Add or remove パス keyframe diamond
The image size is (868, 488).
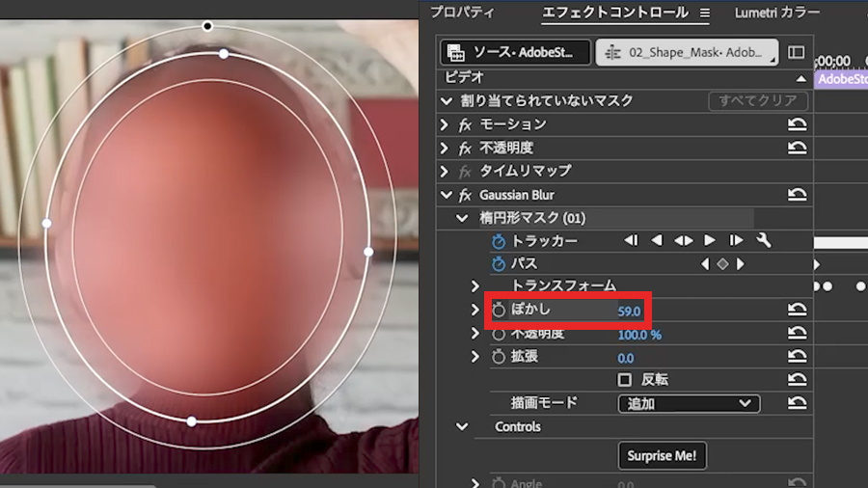coord(722,264)
